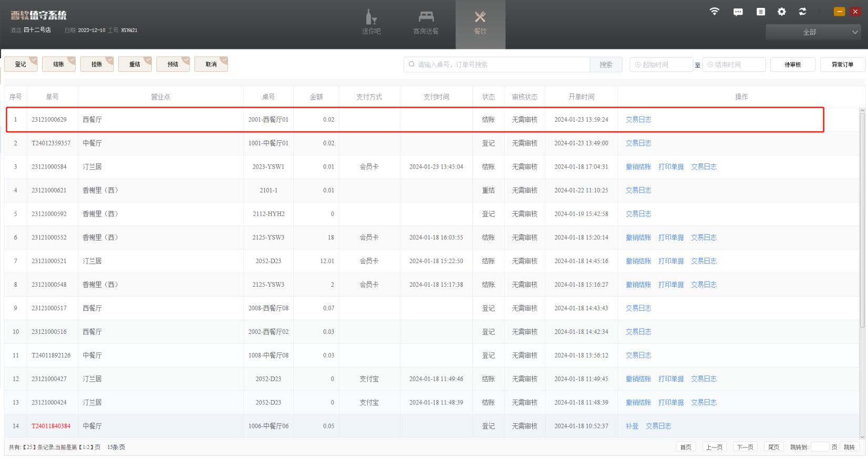Click the table's vertical scrollbar

(x=862, y=221)
